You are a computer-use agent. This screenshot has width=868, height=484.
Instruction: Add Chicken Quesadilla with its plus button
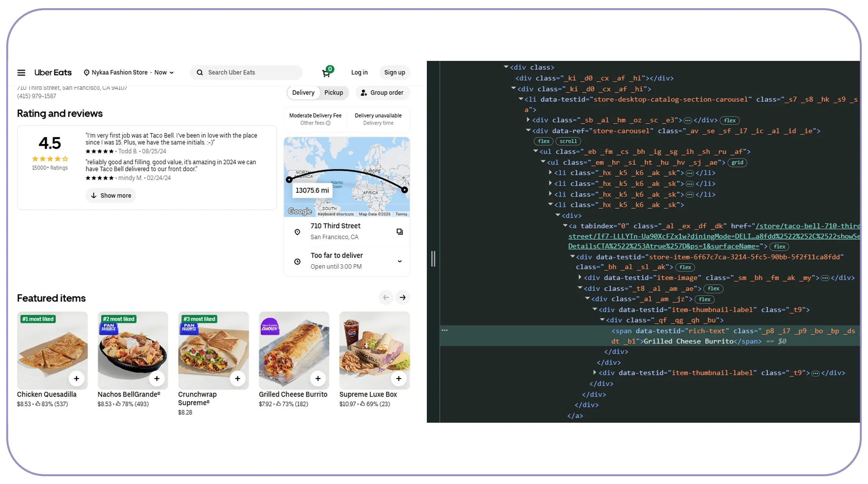click(x=77, y=379)
